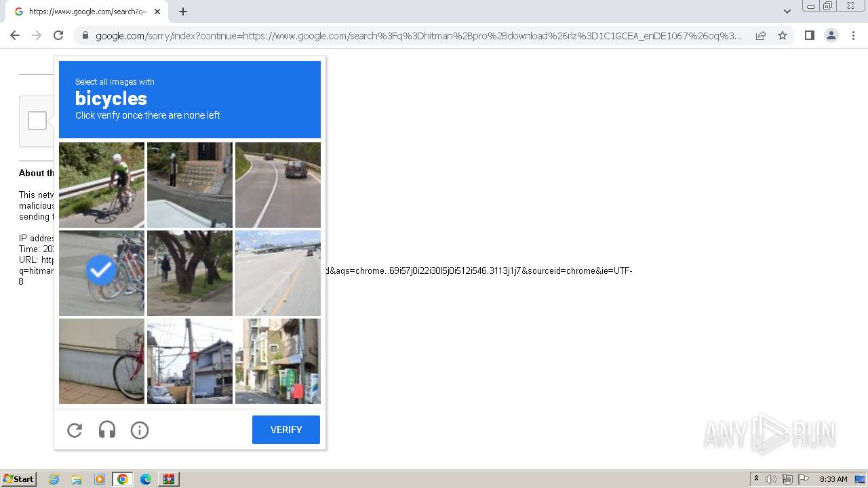This screenshot has height=488, width=868.
Task: Open Chrome three-dot menu
Action: 853,35
